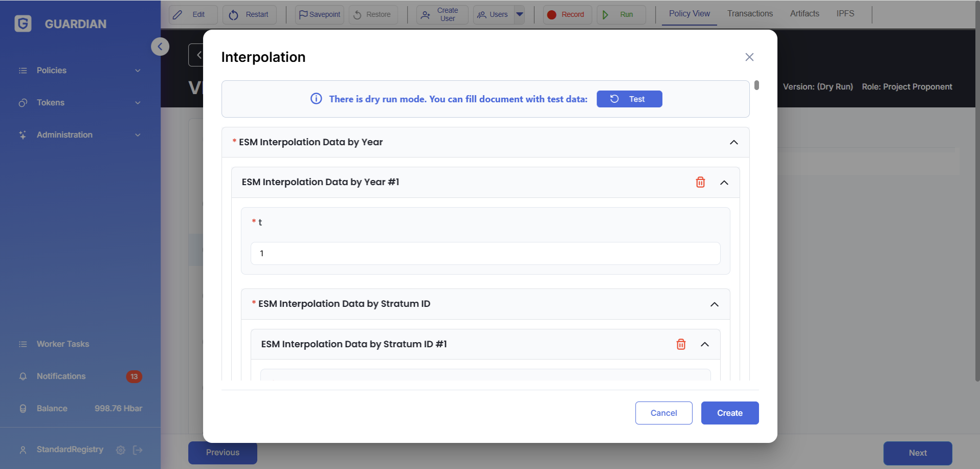Delete ESM Interpolation Data by Year #1
The width and height of the screenshot is (980, 469).
pyautogui.click(x=700, y=182)
